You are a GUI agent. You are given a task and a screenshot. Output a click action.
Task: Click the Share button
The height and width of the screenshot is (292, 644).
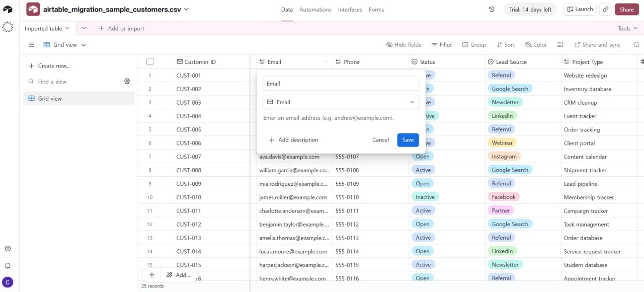[627, 10]
